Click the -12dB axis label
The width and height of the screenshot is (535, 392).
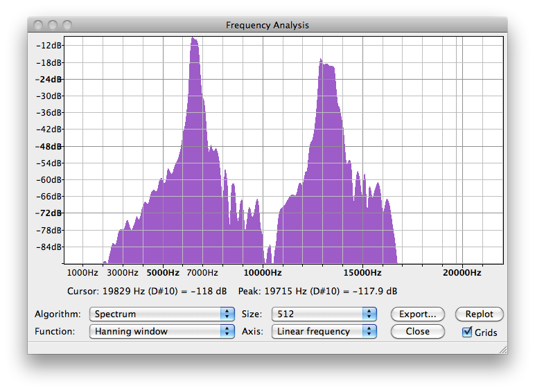49,45
